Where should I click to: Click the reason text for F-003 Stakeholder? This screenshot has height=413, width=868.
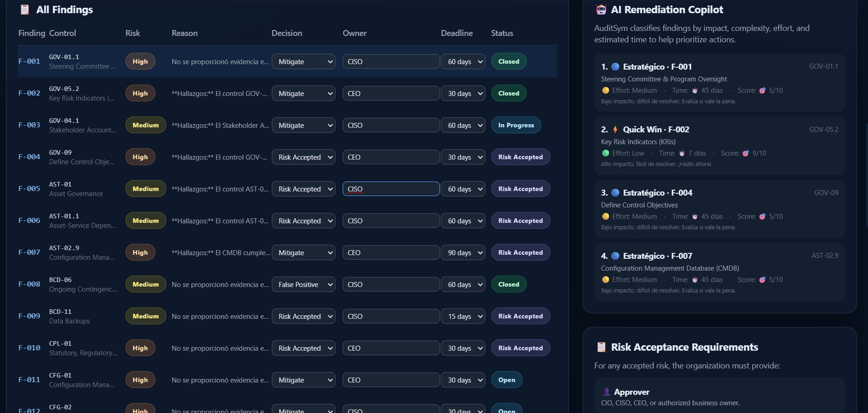click(220, 125)
